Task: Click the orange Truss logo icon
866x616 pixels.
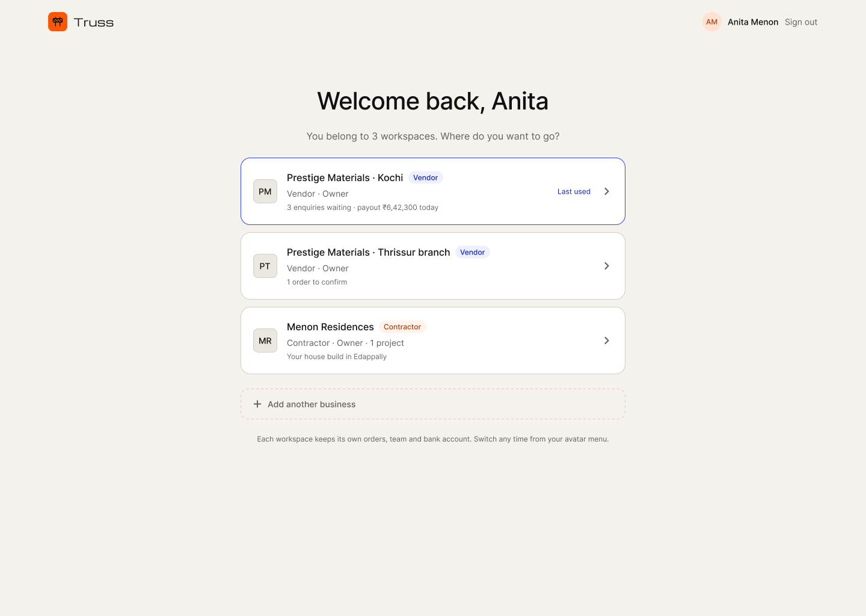Action: [58, 22]
